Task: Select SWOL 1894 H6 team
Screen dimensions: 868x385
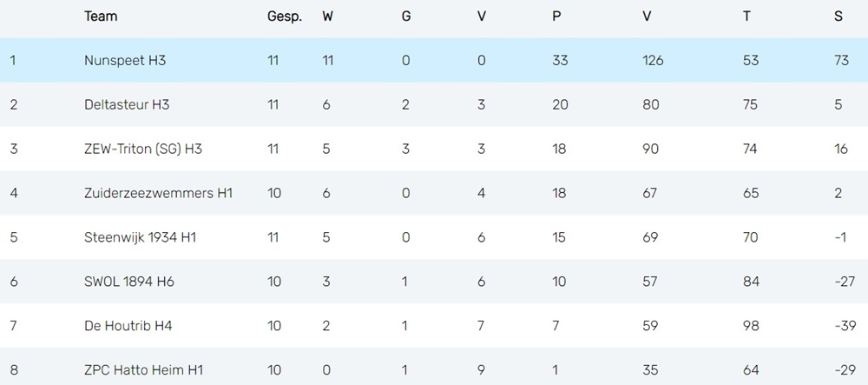Action: [129, 282]
